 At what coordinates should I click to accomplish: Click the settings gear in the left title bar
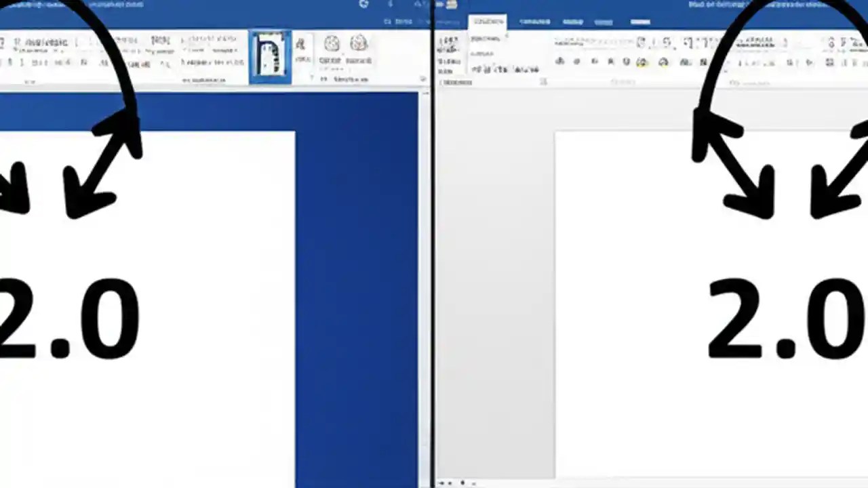[364, 4]
